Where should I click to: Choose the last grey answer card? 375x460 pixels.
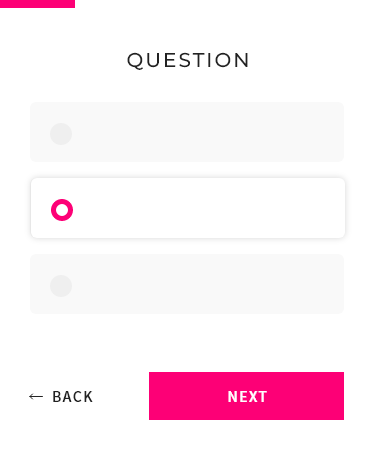tap(187, 284)
